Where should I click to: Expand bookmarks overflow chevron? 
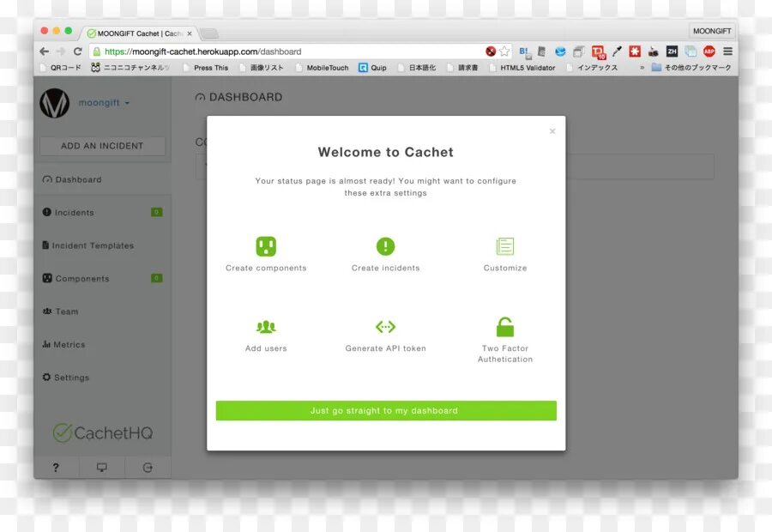[642, 68]
